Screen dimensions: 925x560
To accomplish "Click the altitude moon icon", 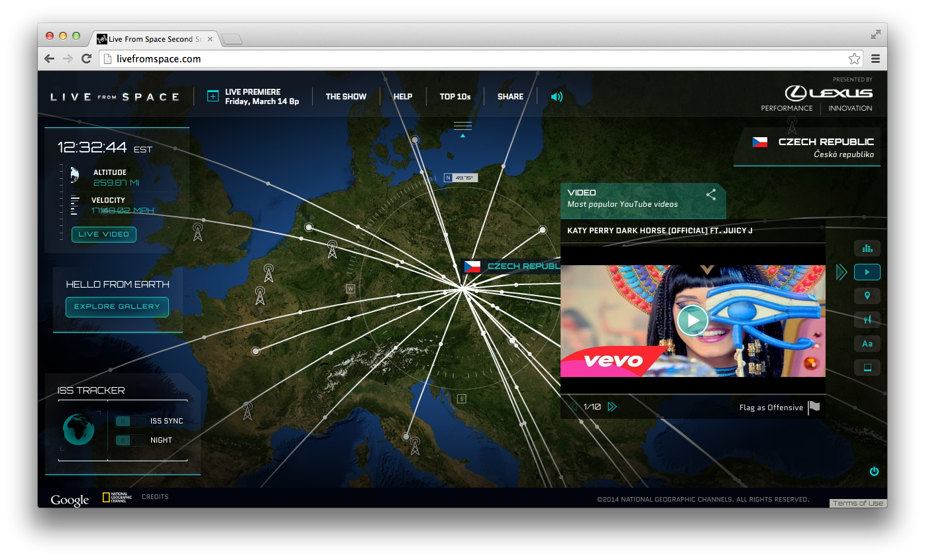I will click(75, 174).
